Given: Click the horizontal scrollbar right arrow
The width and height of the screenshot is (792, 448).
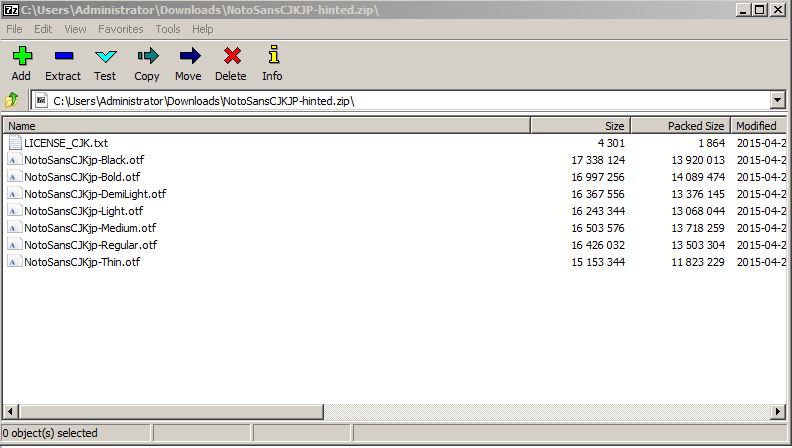Looking at the screenshot, I should point(778,412).
